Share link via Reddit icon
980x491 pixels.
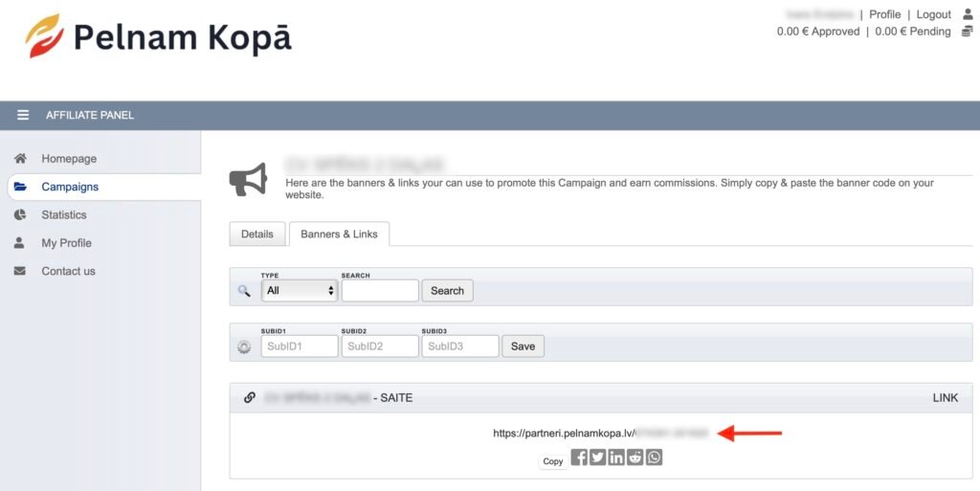(635, 458)
